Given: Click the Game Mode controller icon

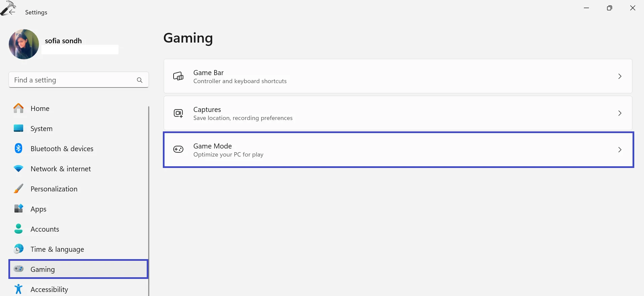Looking at the screenshot, I should click(x=178, y=150).
